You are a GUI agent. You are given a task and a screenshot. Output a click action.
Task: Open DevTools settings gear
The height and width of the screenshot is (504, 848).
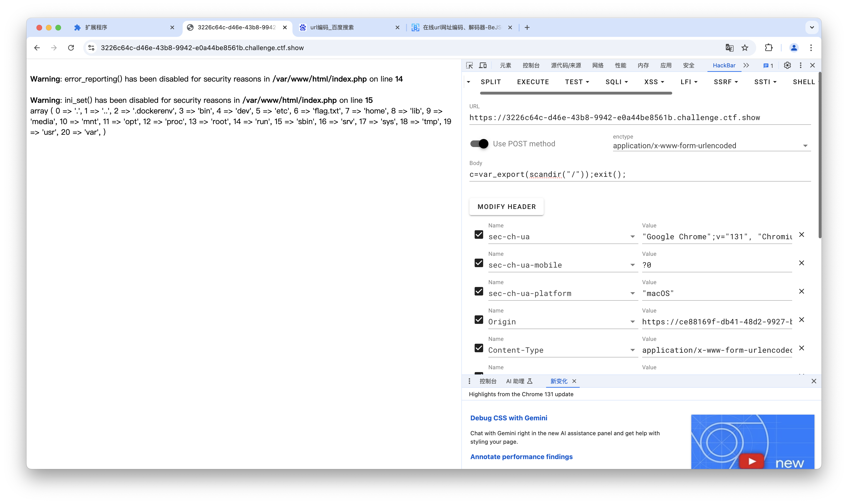(787, 65)
